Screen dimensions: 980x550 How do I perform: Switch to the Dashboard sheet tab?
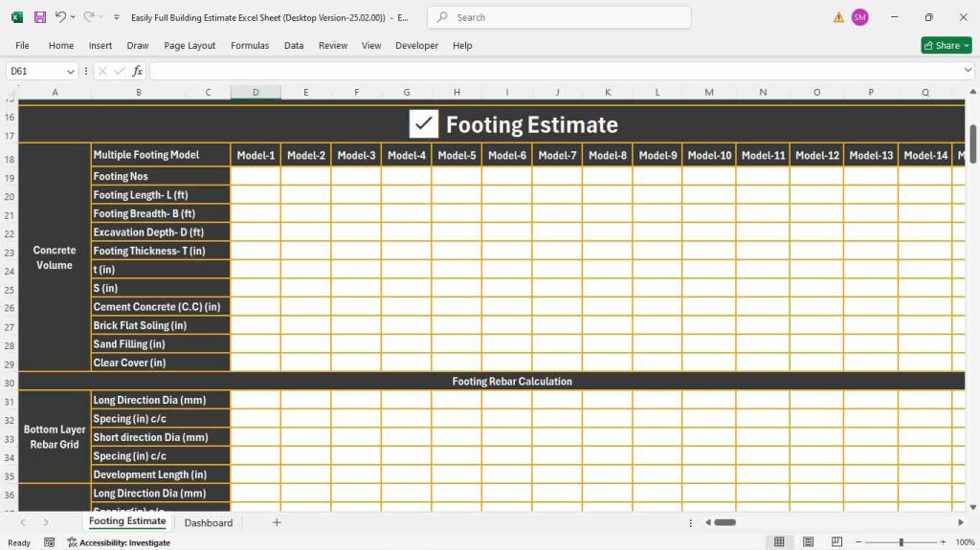tap(208, 522)
